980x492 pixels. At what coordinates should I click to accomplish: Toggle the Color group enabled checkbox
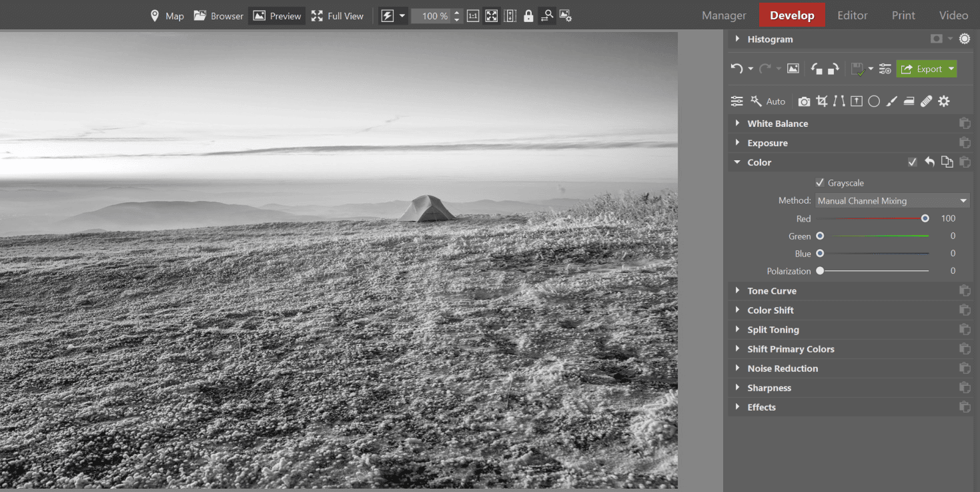pos(912,162)
